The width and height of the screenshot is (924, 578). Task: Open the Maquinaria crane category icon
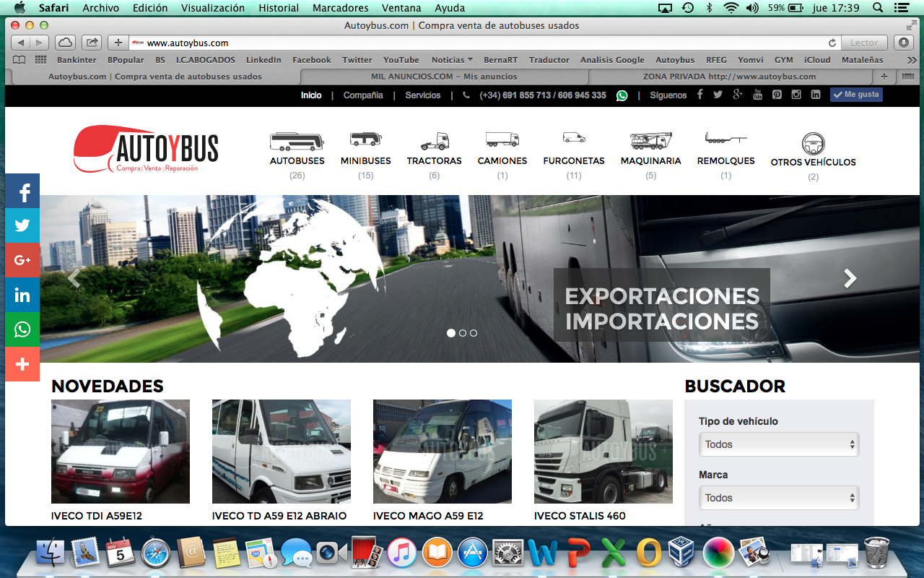click(x=650, y=141)
